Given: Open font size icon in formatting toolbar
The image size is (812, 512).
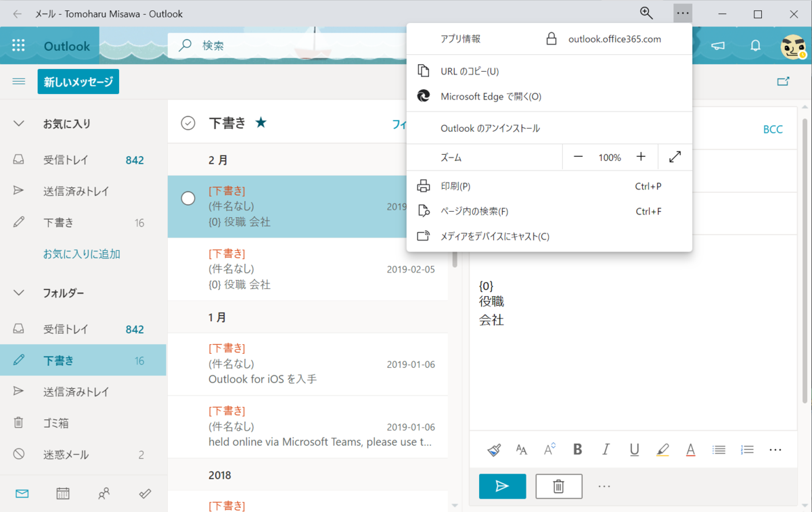Looking at the screenshot, I should 521,450.
